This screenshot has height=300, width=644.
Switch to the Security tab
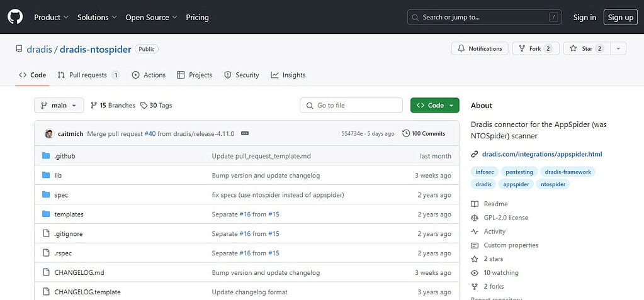pos(242,75)
